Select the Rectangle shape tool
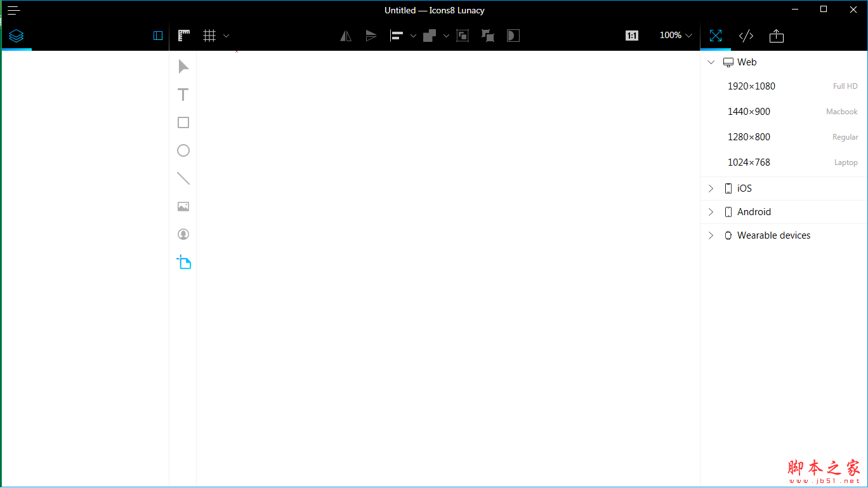The image size is (868, 488). coord(183,122)
